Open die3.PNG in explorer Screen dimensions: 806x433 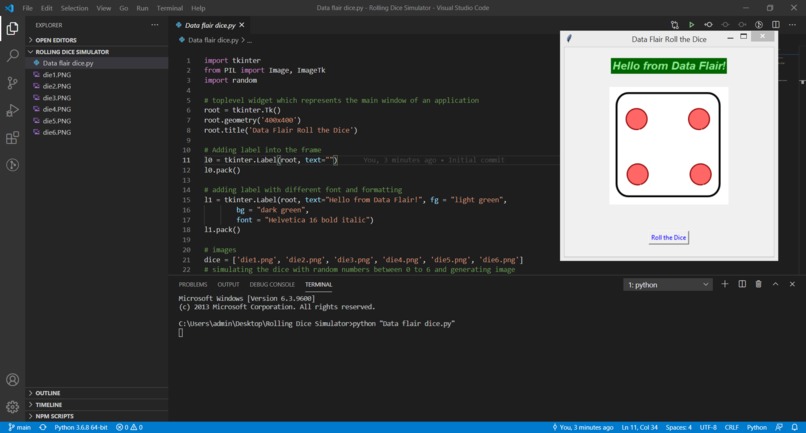coord(97,98)
